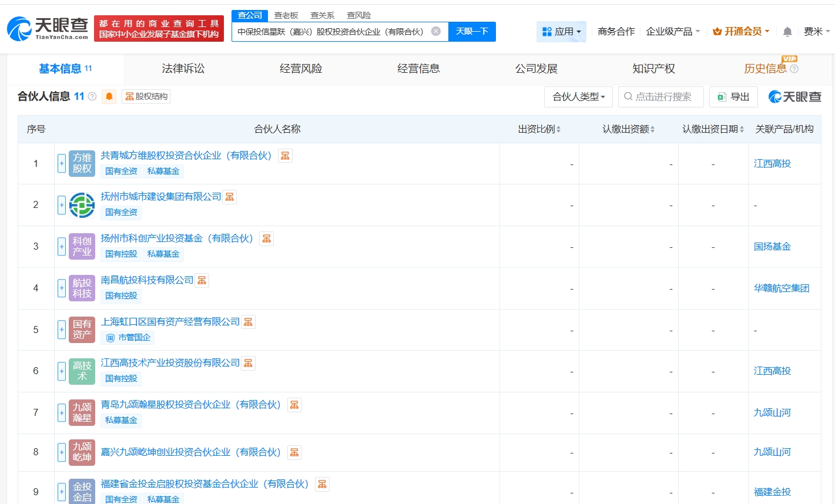Click the help icon next to 合伙人信息 count
This screenshot has height=504, width=835.
92,96
